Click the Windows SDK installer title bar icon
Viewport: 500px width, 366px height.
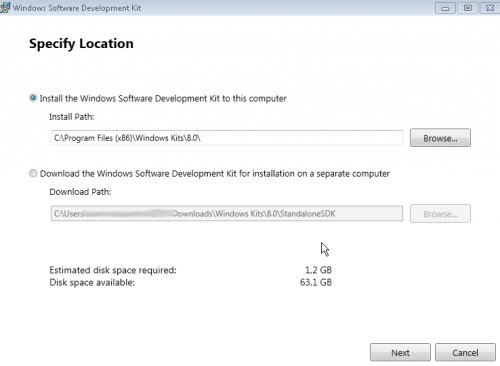click(x=5, y=7)
